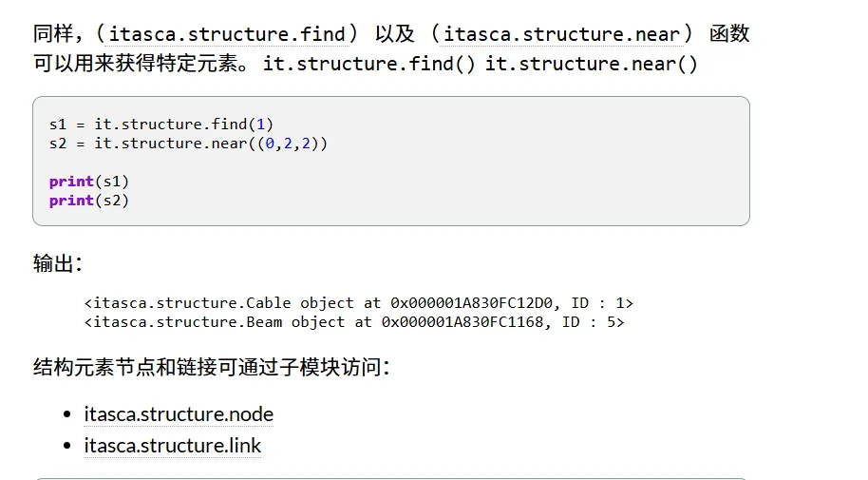The image size is (868, 480).
Task: Follow the itasca.structure.link submodule link
Action: point(172,446)
